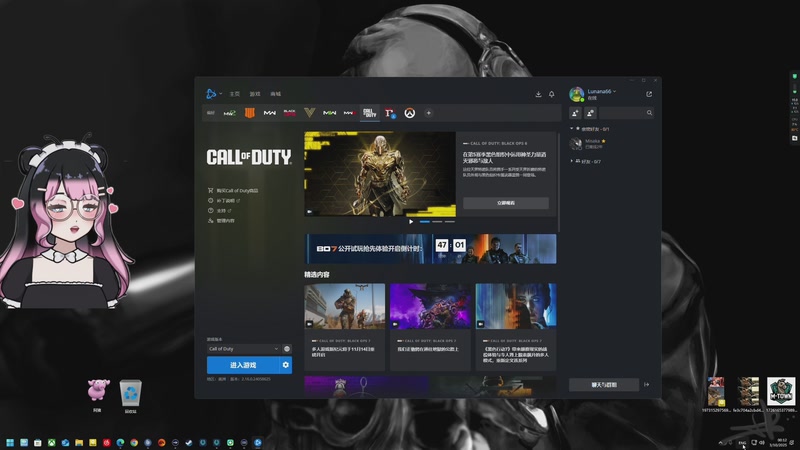The width and height of the screenshot is (800, 450).
Task: Open the 主页 home menu
Action: 235,94
